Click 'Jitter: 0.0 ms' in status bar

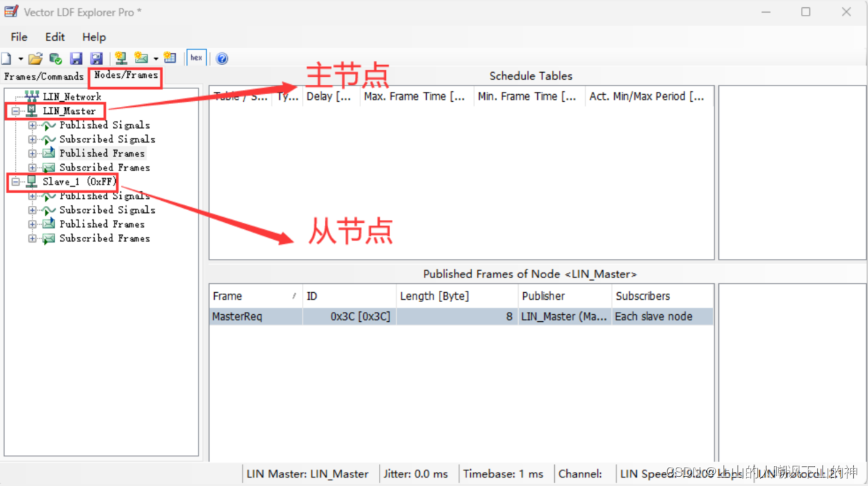click(416, 474)
